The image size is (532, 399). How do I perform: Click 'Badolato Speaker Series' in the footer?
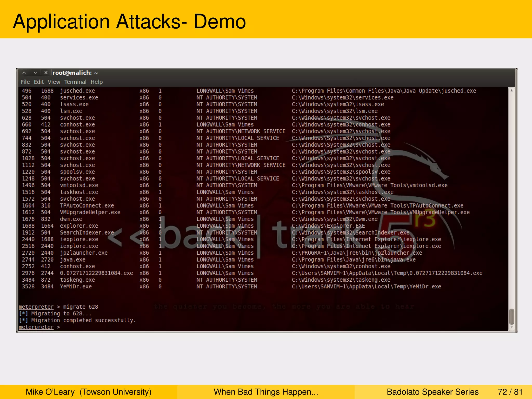(433, 392)
